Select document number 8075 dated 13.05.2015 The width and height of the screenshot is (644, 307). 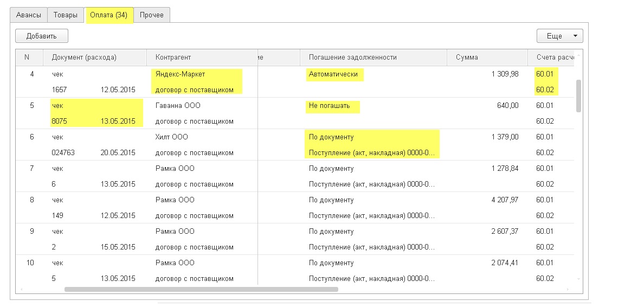click(59, 121)
